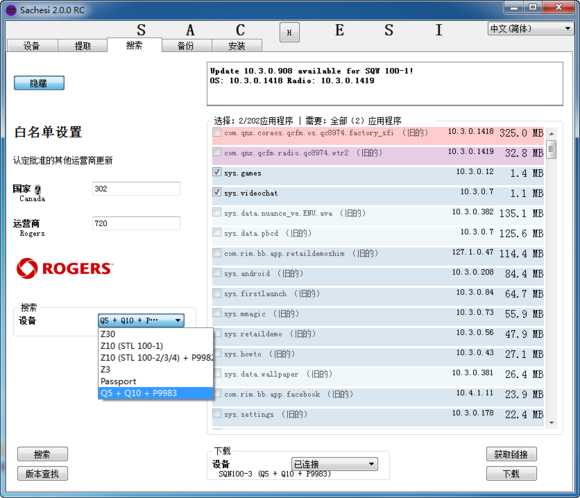
Task: Select Z10 (STL 100-2/3/4) + P9982 option
Action: tap(156, 357)
